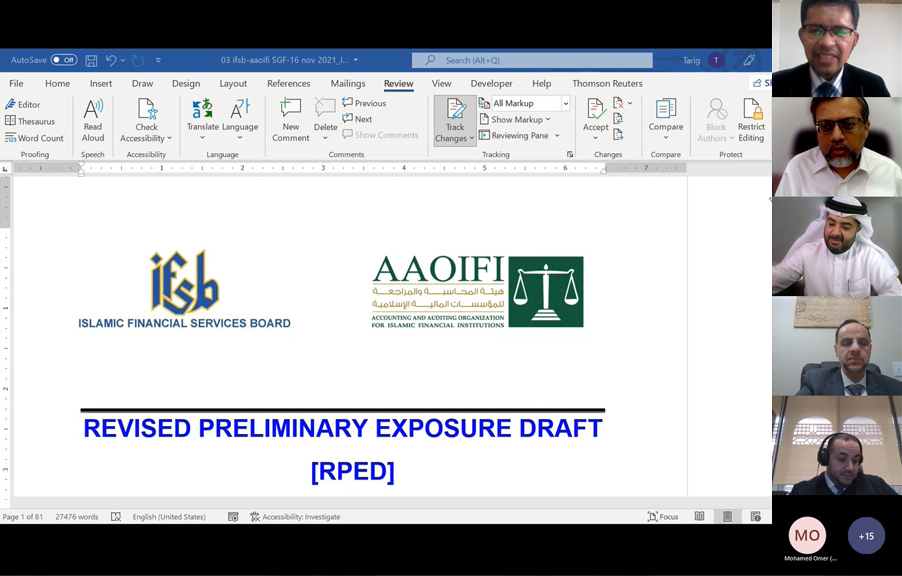
Task: Click the MO participant avatar
Action: (x=807, y=536)
